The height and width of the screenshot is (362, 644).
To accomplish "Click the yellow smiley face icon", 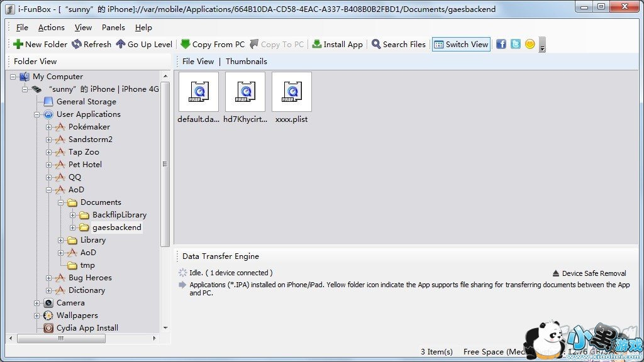I will pos(530,44).
